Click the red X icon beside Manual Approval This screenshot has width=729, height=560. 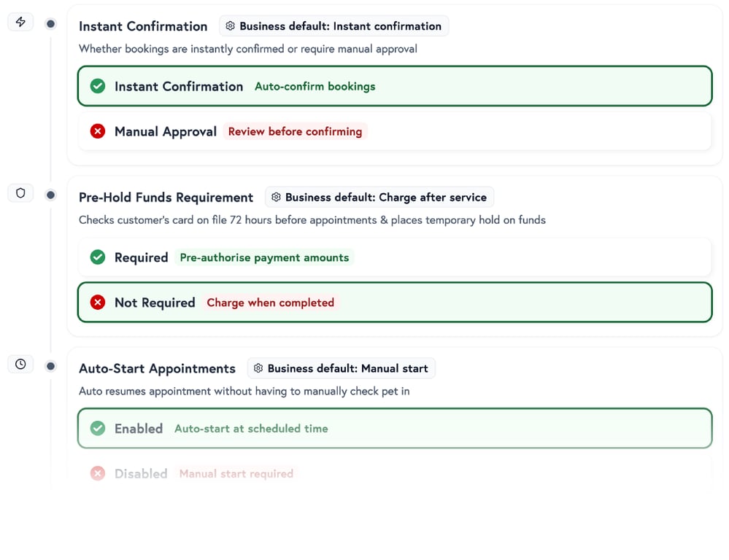(98, 131)
